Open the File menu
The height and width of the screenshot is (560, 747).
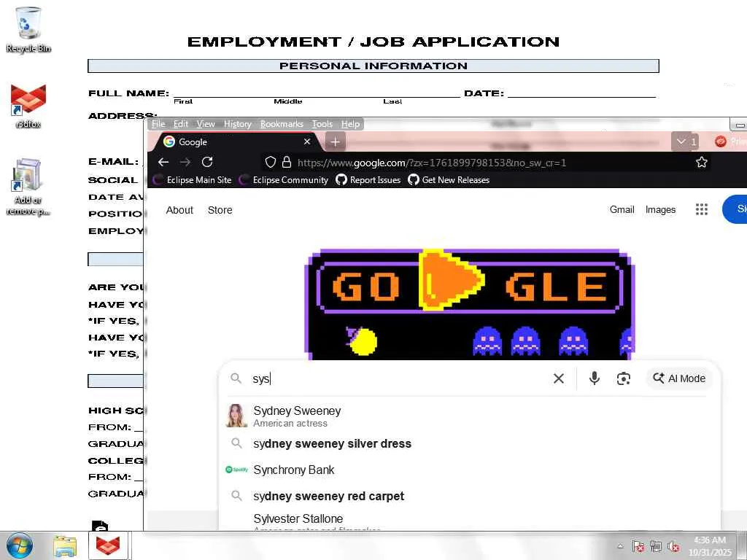click(158, 124)
